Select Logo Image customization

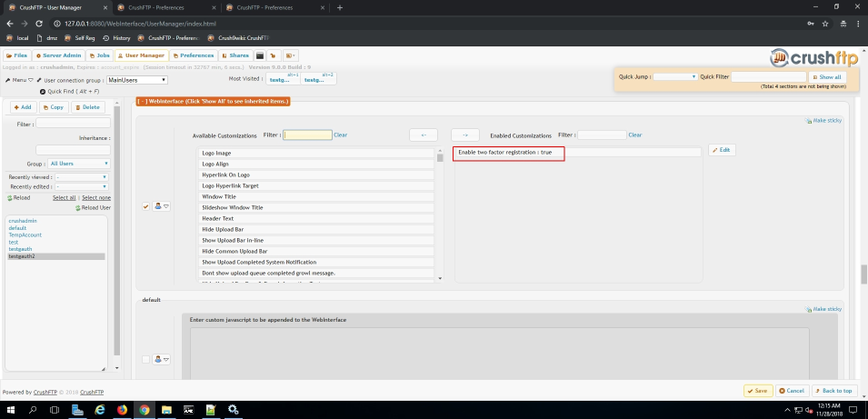(316, 153)
